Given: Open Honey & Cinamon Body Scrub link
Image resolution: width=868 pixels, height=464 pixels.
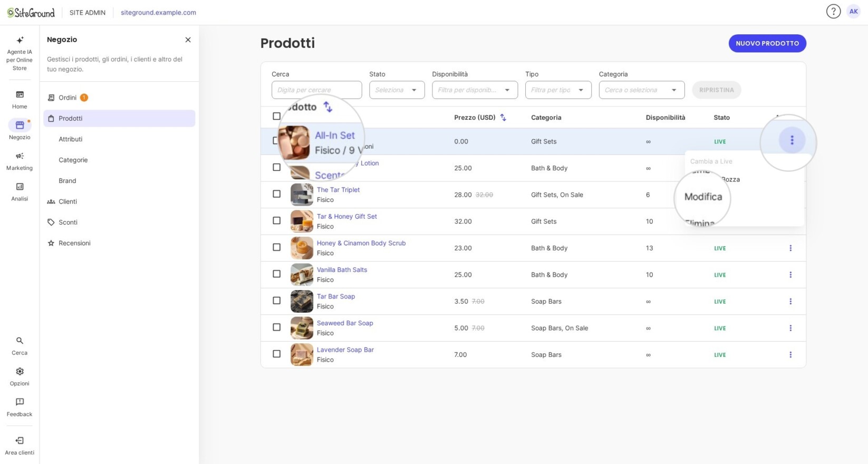Looking at the screenshot, I should tap(361, 243).
